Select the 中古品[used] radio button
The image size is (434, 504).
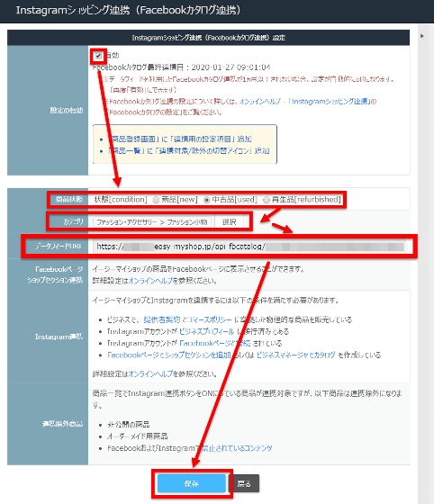(x=207, y=200)
